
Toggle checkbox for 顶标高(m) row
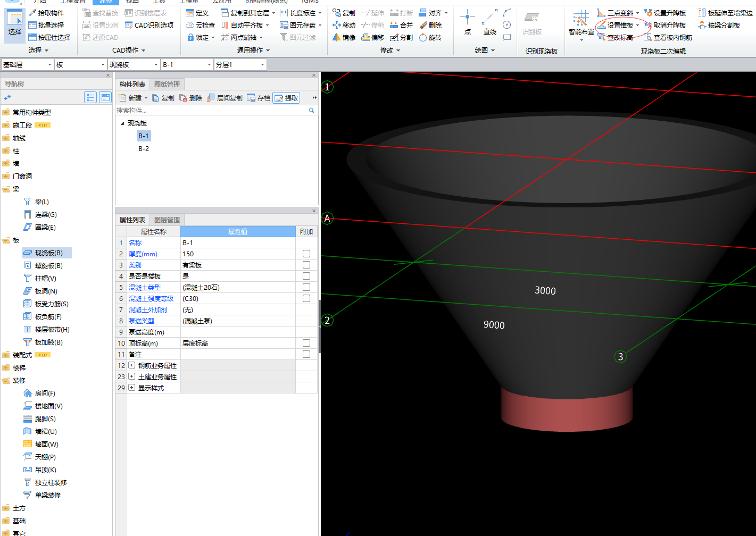pyautogui.click(x=306, y=343)
